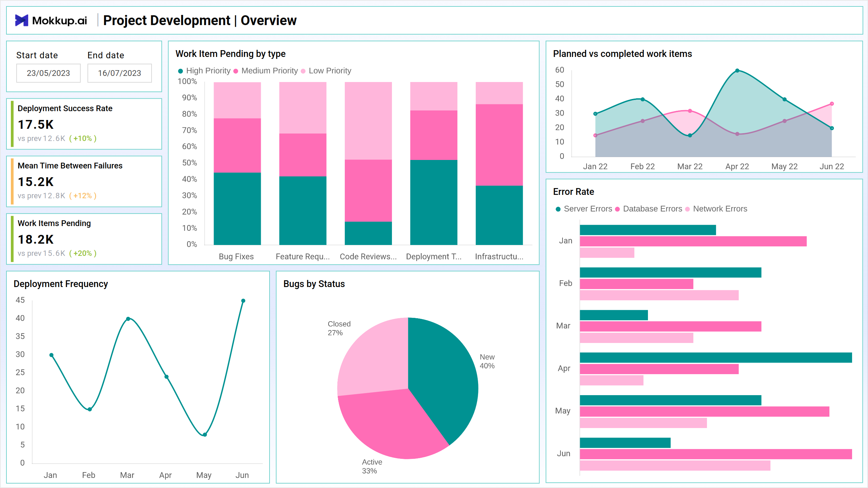Click the Planned vs completed work items title
This screenshot has width=868, height=488.
tap(622, 54)
